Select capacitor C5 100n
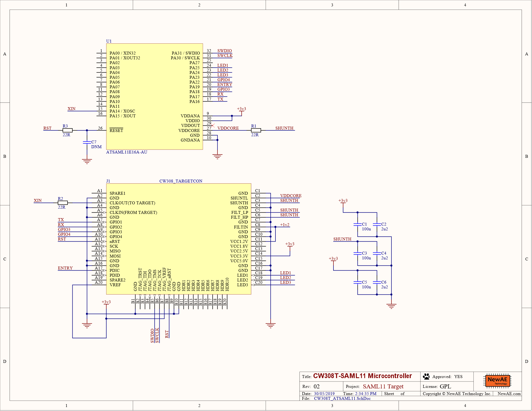 357,283
